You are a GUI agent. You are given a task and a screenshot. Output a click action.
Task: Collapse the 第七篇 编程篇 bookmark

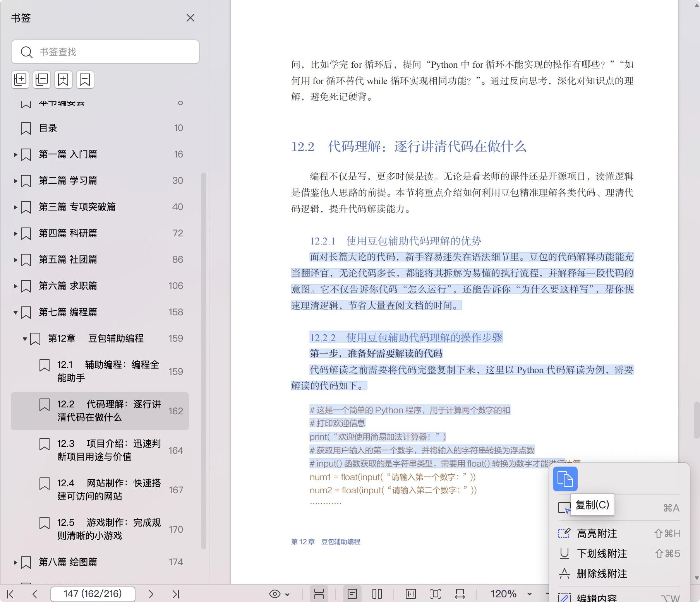pos(15,313)
